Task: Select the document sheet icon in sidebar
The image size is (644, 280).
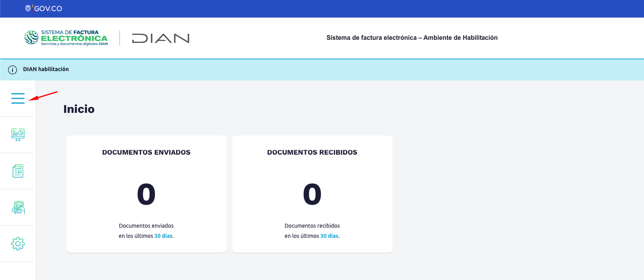Action: click(x=18, y=171)
